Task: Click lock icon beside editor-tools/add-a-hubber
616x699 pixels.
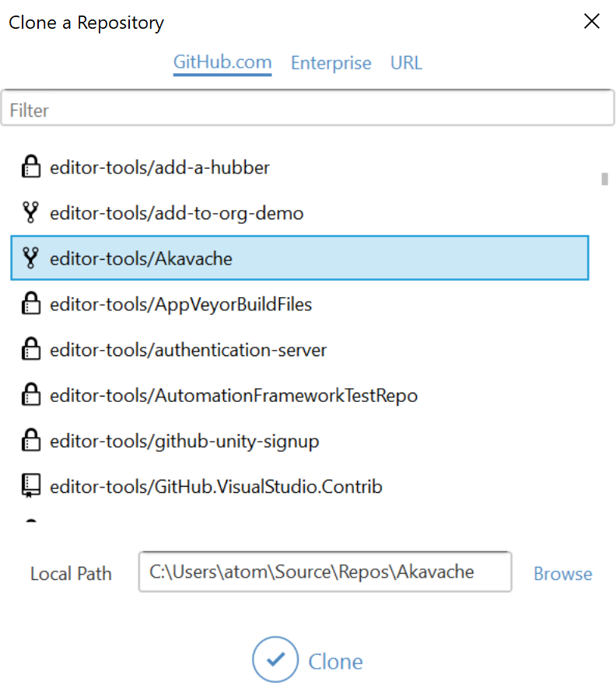Action: coord(30,166)
